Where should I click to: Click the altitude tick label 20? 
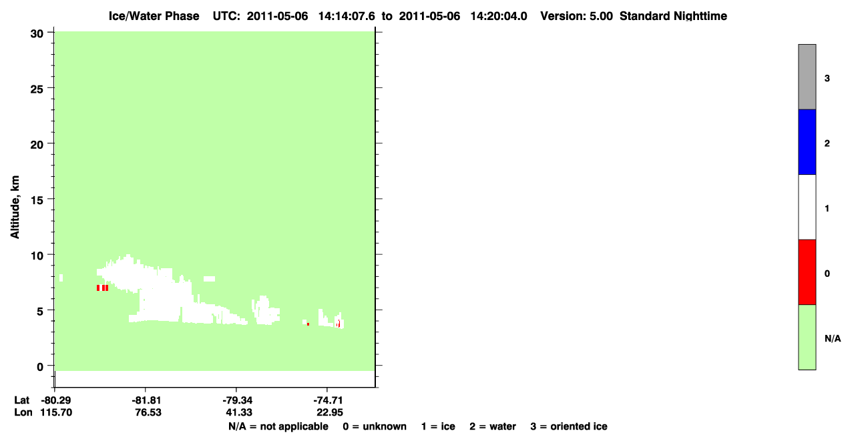coord(39,143)
